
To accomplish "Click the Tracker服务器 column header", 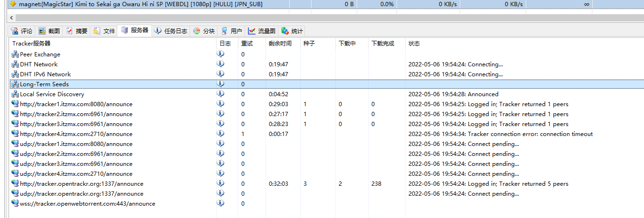I will [x=31, y=44].
